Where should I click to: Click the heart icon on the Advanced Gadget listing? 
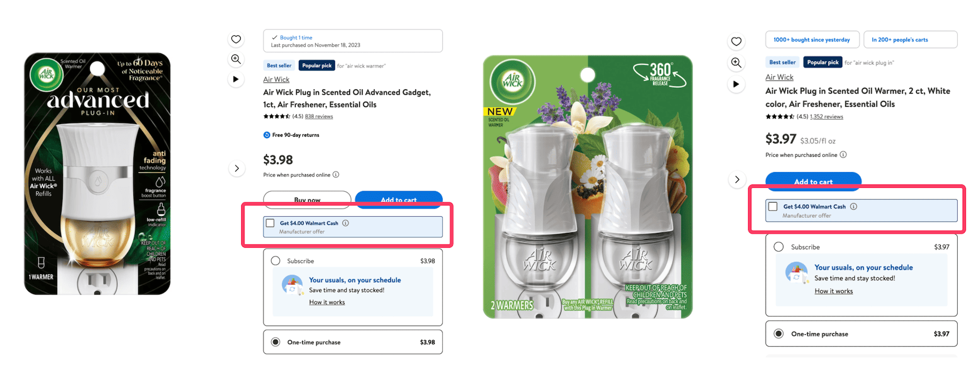236,39
